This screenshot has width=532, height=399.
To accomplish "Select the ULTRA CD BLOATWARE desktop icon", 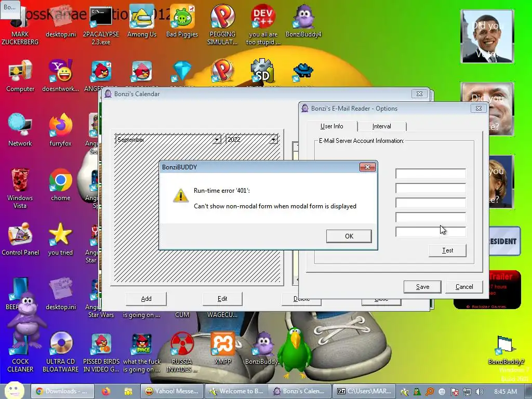I will pos(60,352).
